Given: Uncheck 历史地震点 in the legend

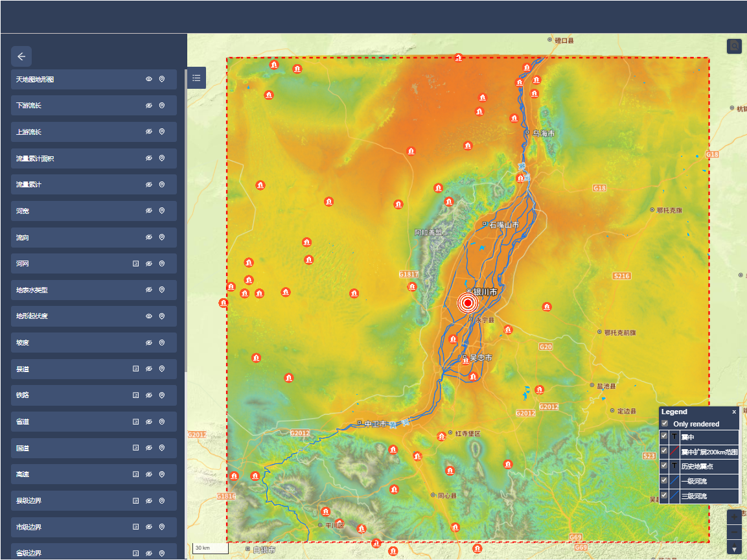Looking at the screenshot, I should (664, 466).
